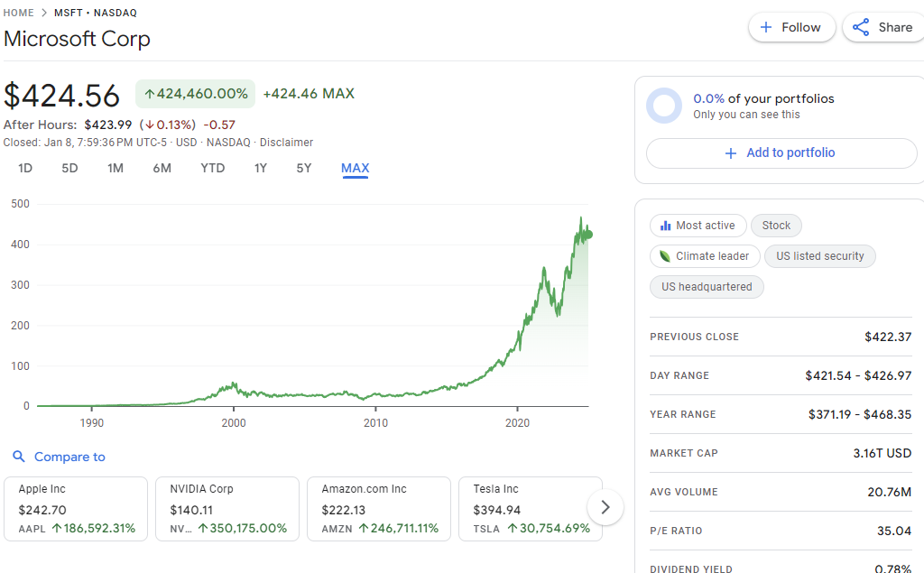Open the Climate leader chip
The width and height of the screenshot is (924, 573).
pyautogui.click(x=705, y=256)
